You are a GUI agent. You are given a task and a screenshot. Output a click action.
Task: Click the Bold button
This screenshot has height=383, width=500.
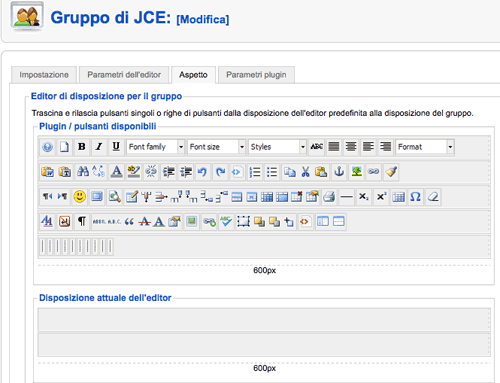81,147
